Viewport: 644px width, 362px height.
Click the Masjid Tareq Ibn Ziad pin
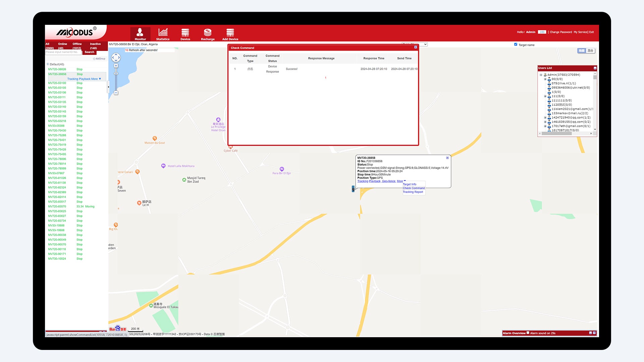click(184, 180)
